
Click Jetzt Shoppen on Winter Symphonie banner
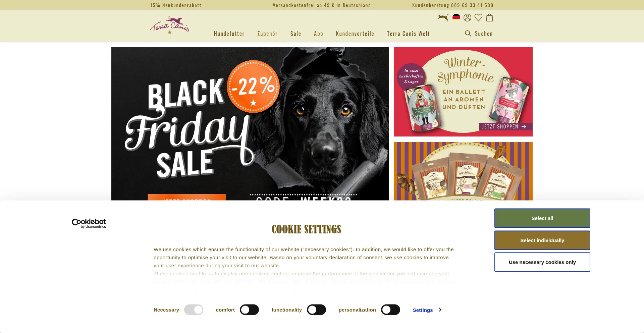pos(505,126)
